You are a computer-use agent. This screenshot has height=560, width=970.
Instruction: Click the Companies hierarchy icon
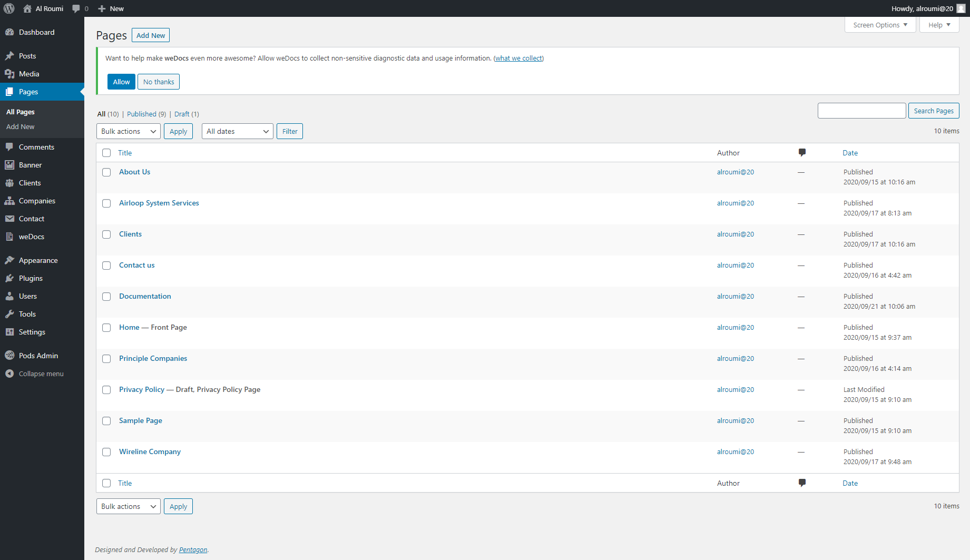(9, 201)
